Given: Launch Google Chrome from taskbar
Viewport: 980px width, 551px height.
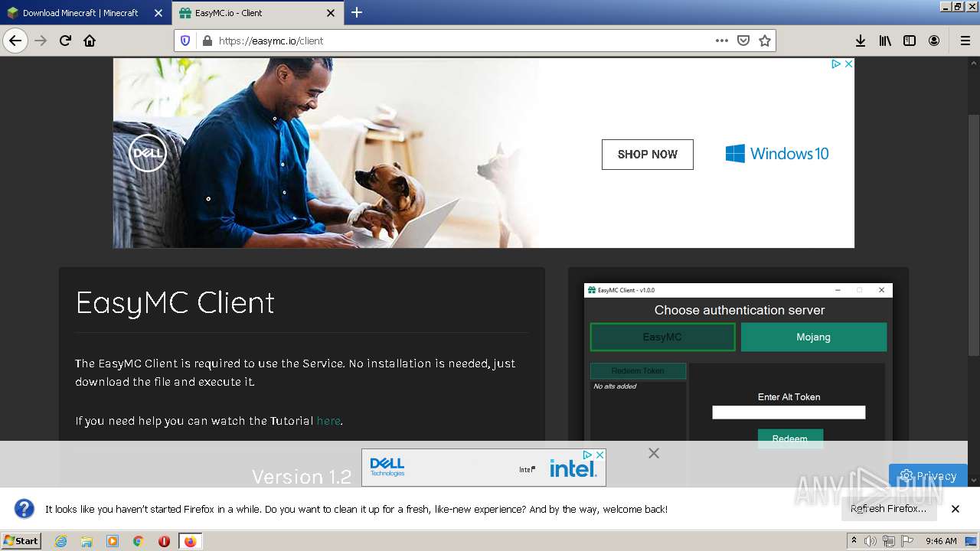Looking at the screenshot, I should (x=139, y=541).
